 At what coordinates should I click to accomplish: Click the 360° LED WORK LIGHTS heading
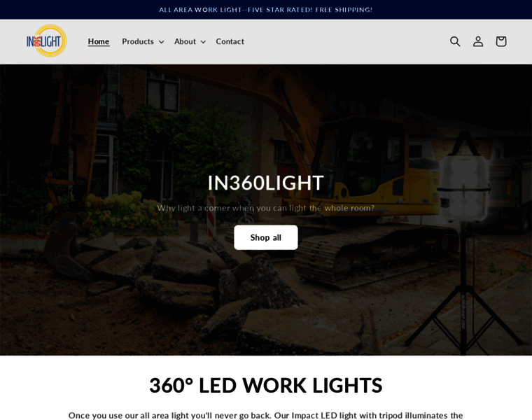266,386
